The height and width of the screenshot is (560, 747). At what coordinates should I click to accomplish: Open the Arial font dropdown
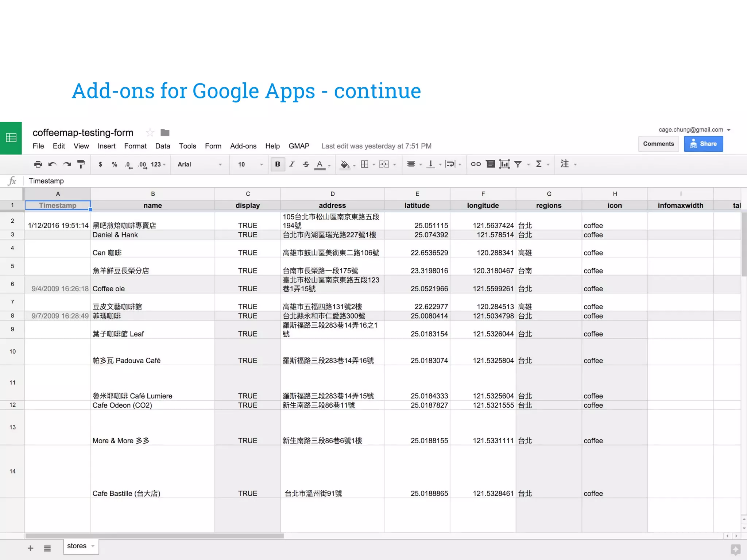[x=200, y=164]
